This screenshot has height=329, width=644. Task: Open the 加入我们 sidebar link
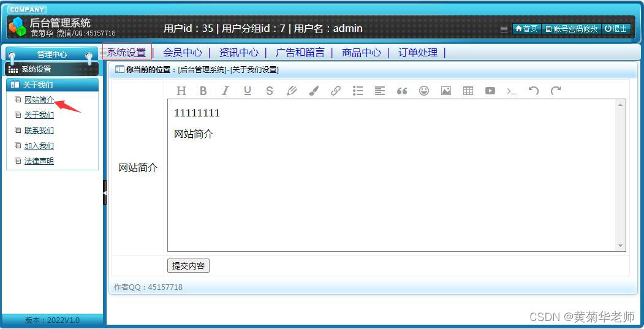pos(39,146)
